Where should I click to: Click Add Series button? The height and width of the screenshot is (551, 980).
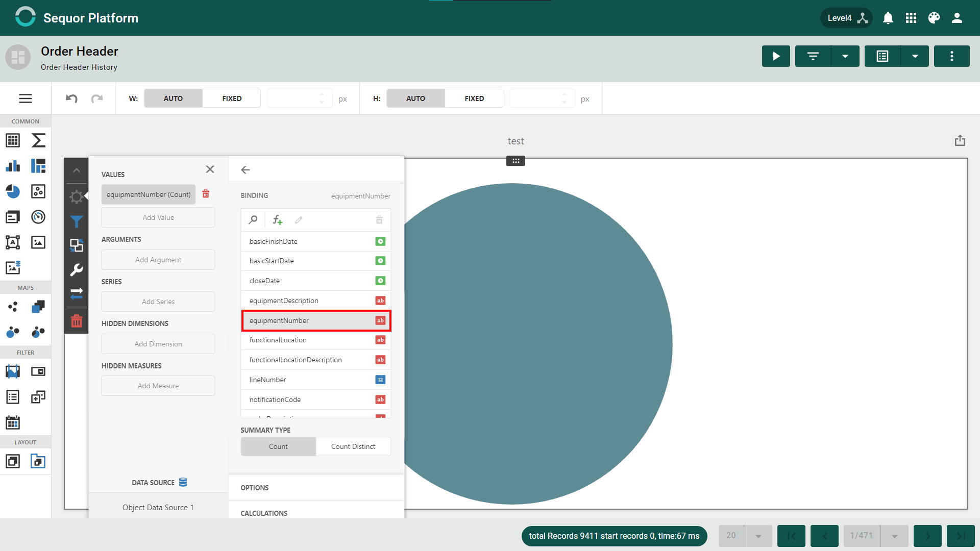(158, 302)
